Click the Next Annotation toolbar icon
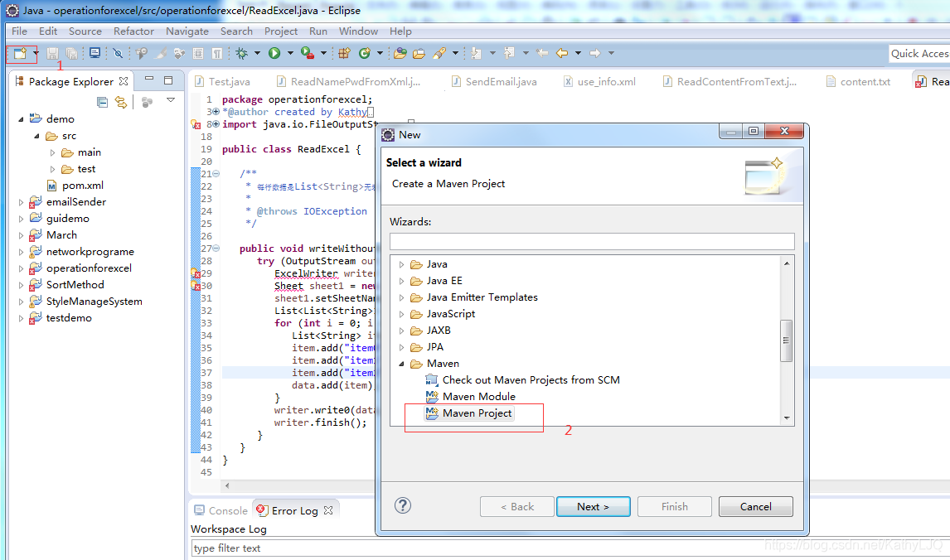The image size is (950, 560). (x=476, y=53)
